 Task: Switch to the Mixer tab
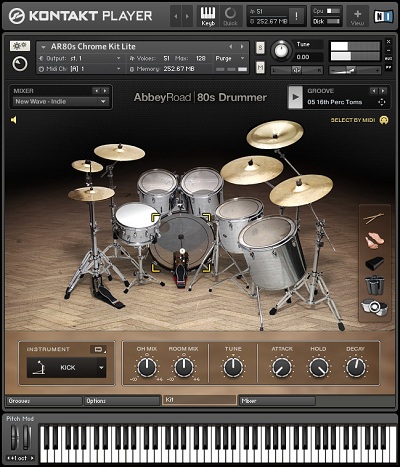point(277,401)
